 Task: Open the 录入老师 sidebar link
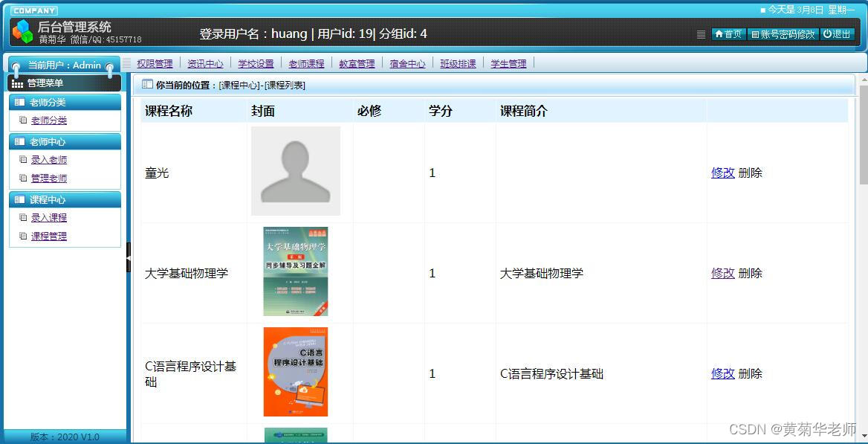click(x=49, y=160)
